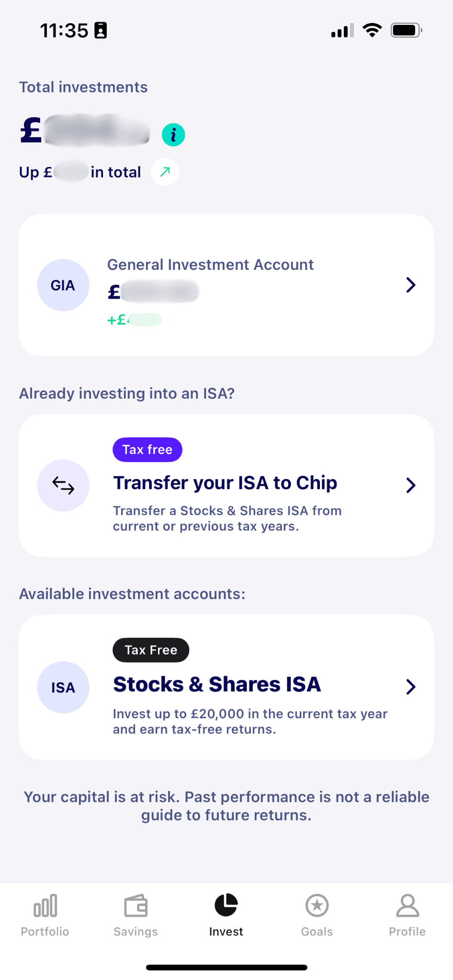Open the Goals star icon
The width and height of the screenshot is (453, 980).
coord(317,906)
